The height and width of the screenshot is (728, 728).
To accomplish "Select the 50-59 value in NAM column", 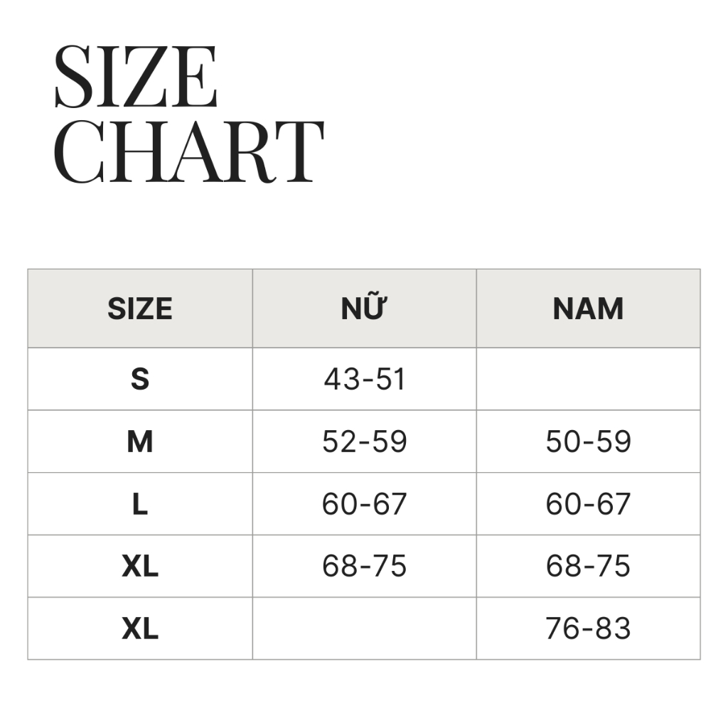I will [588, 441].
